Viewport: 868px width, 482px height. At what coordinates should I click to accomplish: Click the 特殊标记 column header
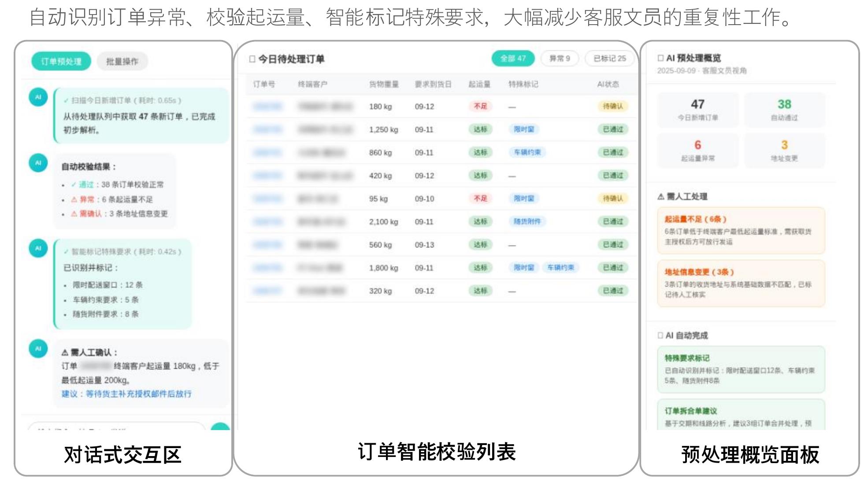[x=523, y=84]
